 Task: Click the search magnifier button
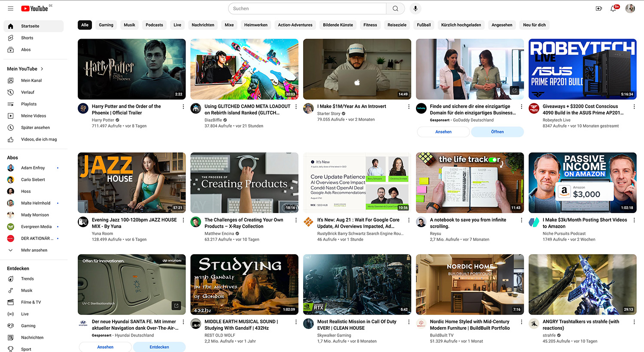[395, 9]
